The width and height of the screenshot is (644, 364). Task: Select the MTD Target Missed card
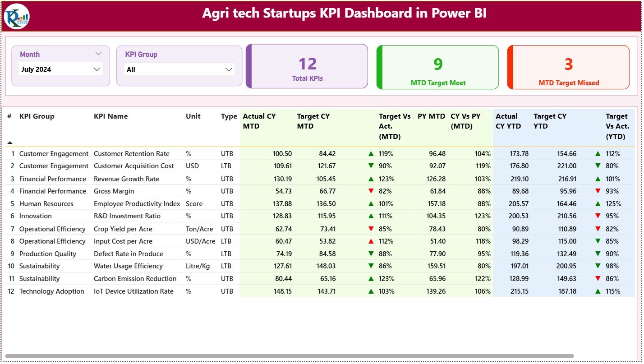(568, 67)
